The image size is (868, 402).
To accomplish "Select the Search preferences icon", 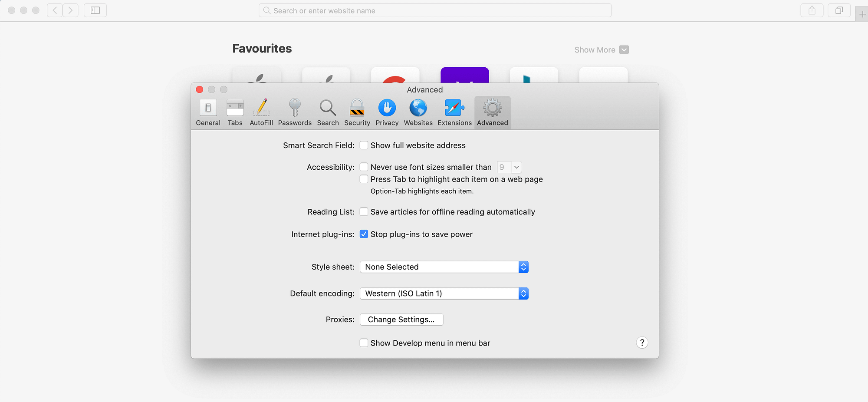I will [328, 112].
